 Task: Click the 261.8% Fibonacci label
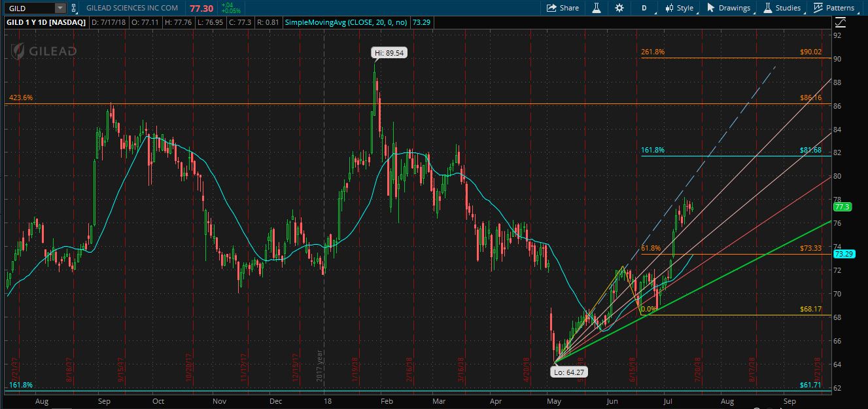[x=653, y=52]
